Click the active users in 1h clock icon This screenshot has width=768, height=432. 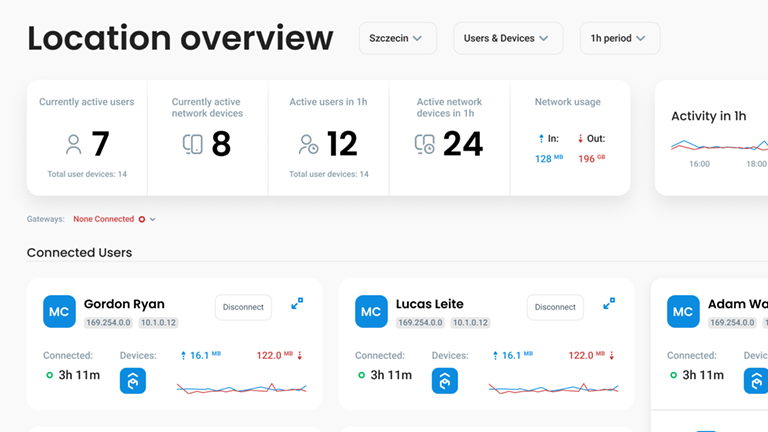tap(308, 145)
